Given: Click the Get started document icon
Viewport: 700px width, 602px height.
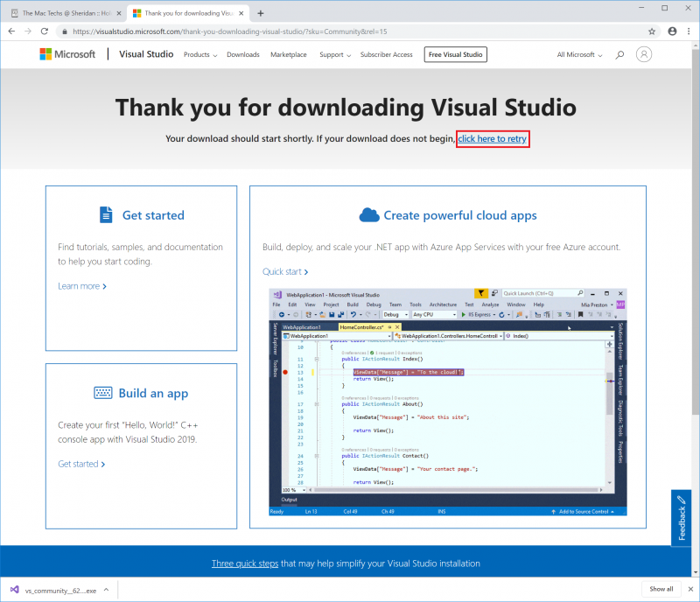Looking at the screenshot, I should [106, 214].
